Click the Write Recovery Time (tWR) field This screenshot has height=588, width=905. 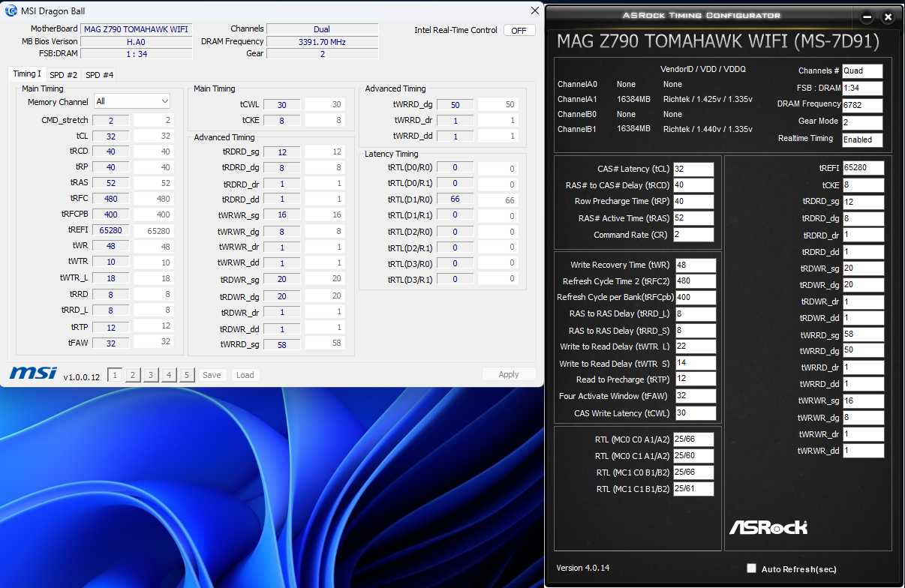tap(696, 265)
